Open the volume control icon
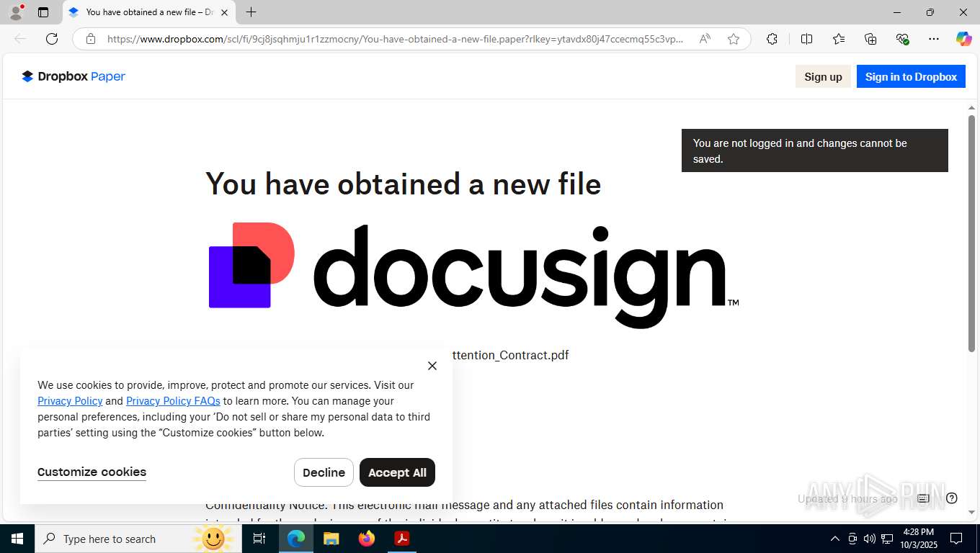Screen dimensions: 980x553 pos(870,539)
